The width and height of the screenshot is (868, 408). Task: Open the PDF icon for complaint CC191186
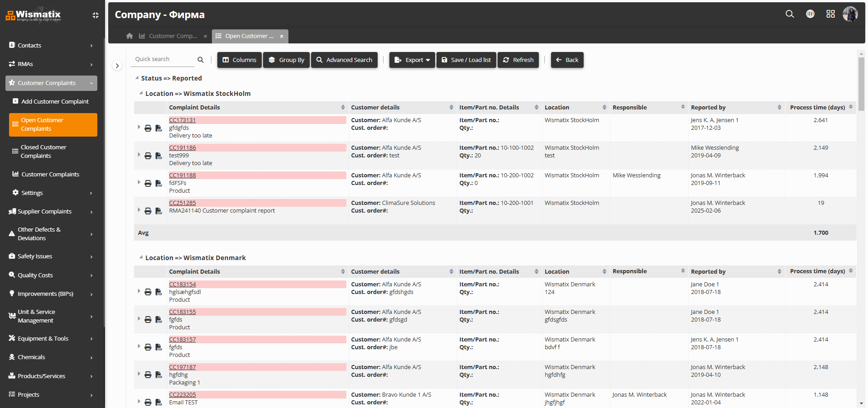click(158, 156)
